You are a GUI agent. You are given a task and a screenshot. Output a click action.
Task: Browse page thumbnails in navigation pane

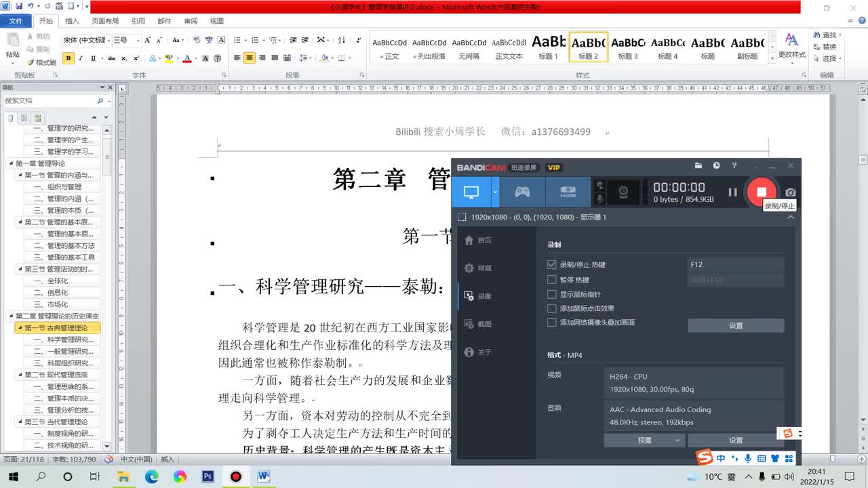click(24, 118)
